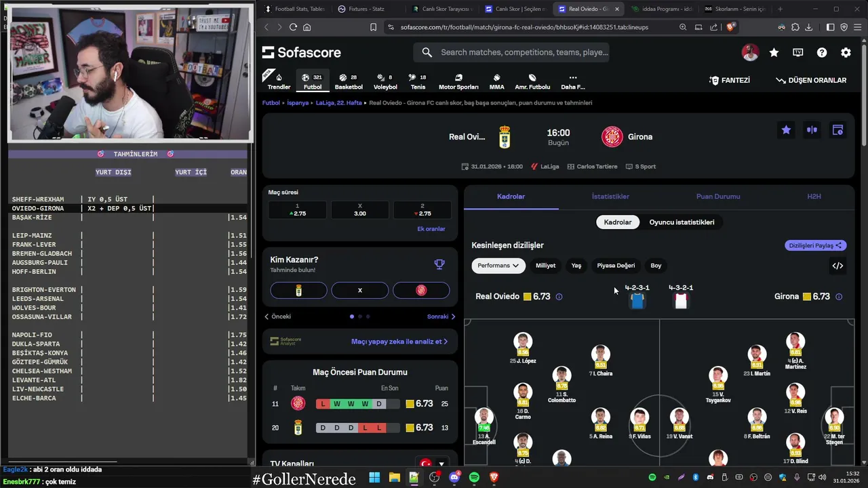Open the Ek oranlar link
The height and width of the screenshot is (488, 868).
431,229
